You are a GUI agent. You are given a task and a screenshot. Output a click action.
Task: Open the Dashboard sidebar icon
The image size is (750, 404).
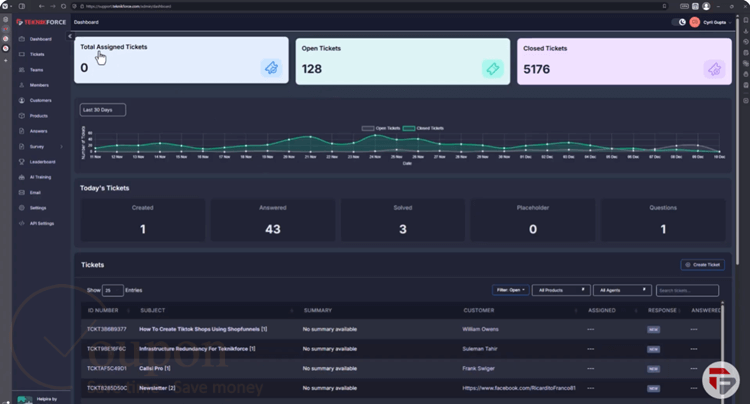(x=22, y=39)
